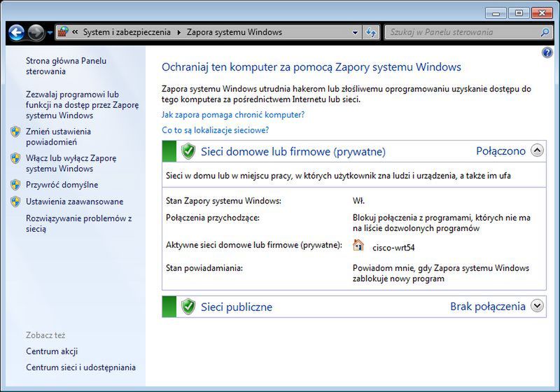Click green shield icon of Sieci publiczne
560x392 pixels.
188,307
